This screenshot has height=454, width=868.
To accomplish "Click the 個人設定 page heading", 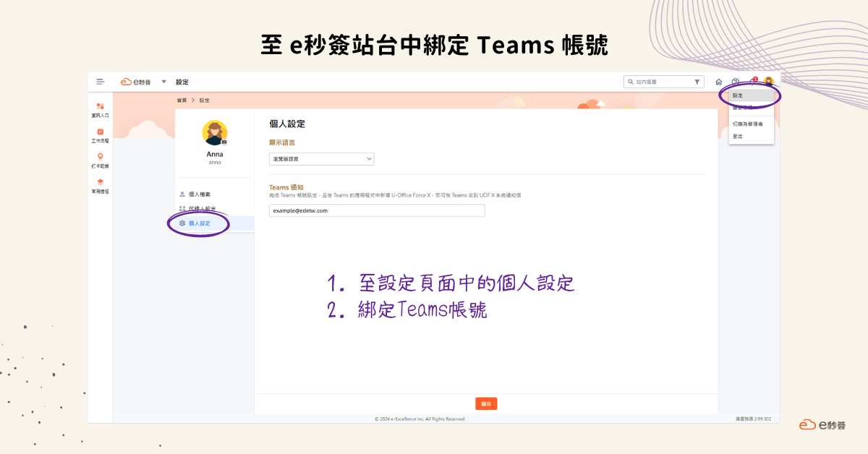I will [287, 124].
